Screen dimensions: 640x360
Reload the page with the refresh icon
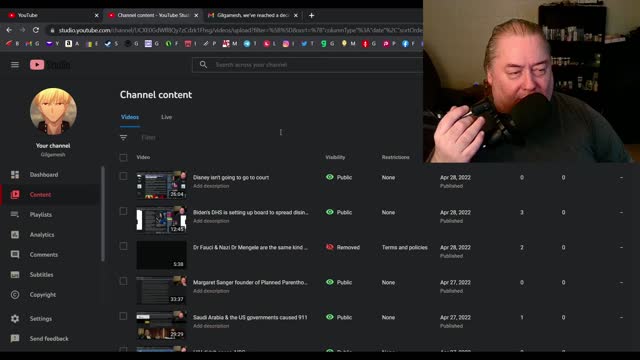[36, 30]
